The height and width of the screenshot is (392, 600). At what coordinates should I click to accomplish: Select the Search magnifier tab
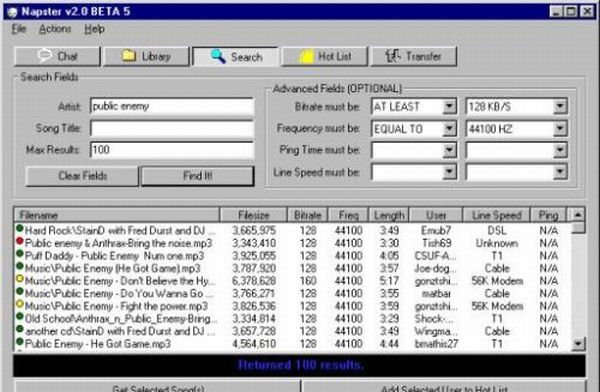[235, 57]
